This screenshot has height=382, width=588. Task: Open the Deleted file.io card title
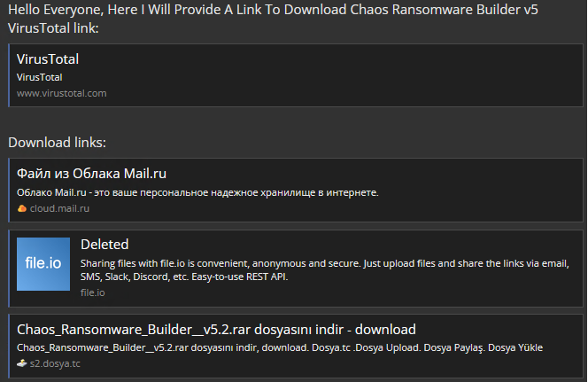pyautogui.click(x=104, y=245)
